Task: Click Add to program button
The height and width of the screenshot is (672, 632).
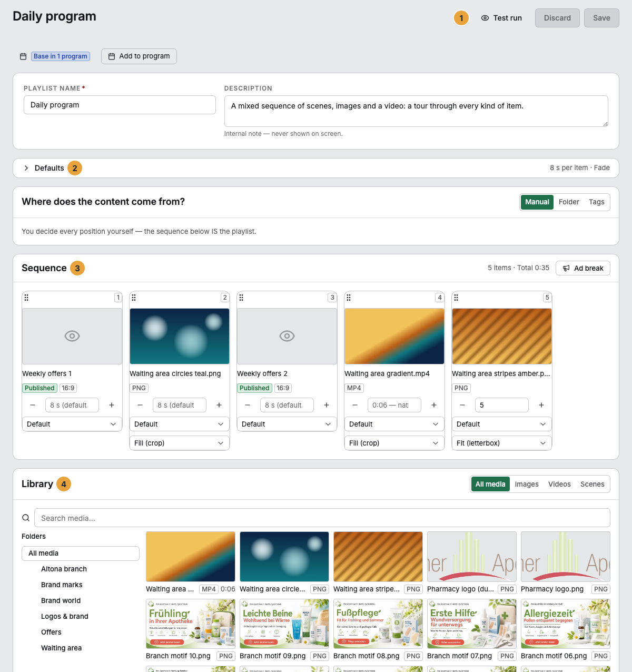Action: pos(139,56)
